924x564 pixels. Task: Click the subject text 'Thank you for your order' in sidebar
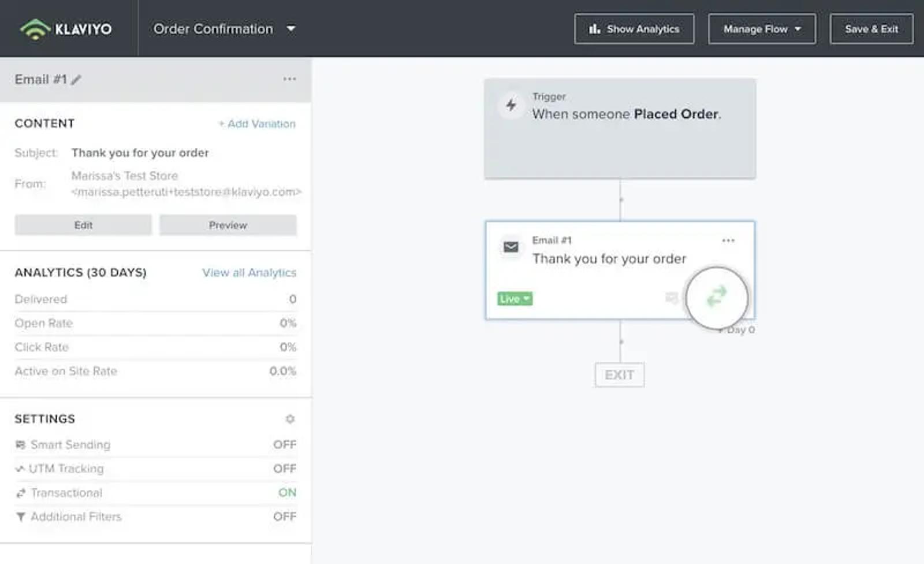(x=140, y=153)
